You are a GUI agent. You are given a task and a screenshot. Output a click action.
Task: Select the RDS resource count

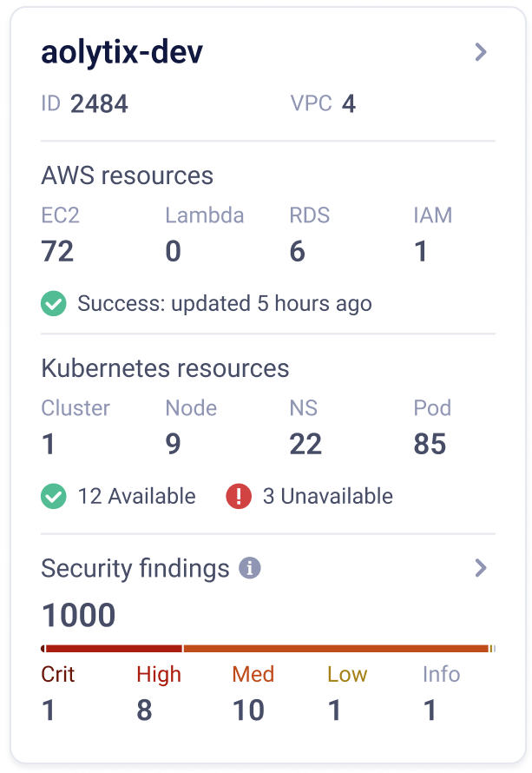click(x=298, y=252)
